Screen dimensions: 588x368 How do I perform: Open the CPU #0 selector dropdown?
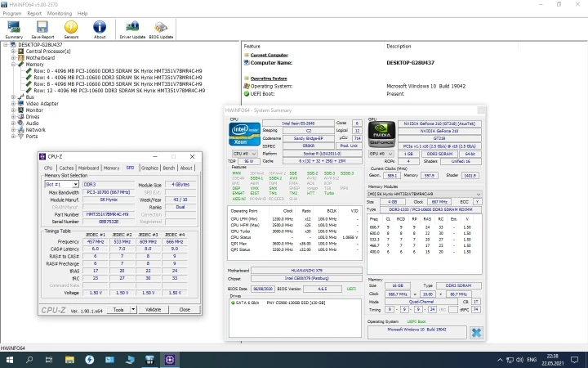[243, 153]
